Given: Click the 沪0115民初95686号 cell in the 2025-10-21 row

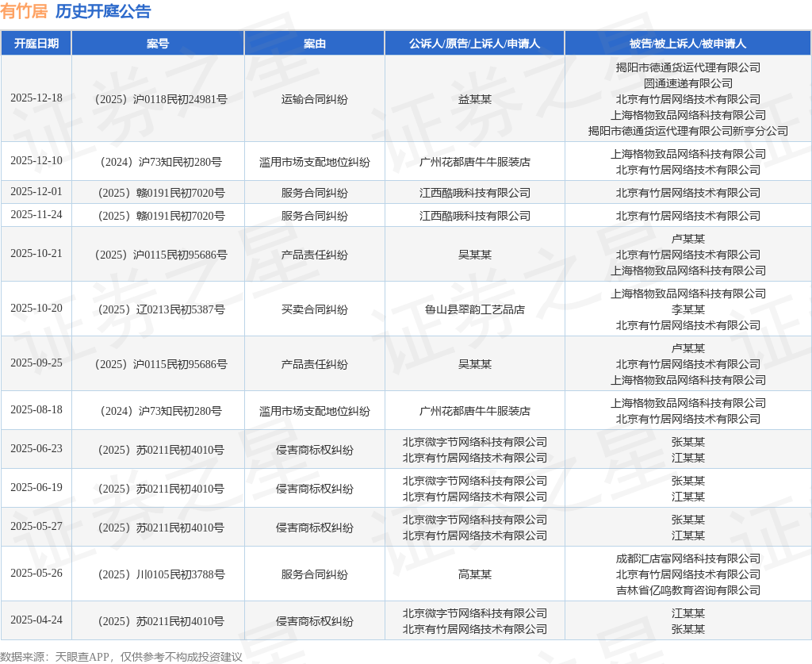Looking at the screenshot, I should click(x=159, y=255).
